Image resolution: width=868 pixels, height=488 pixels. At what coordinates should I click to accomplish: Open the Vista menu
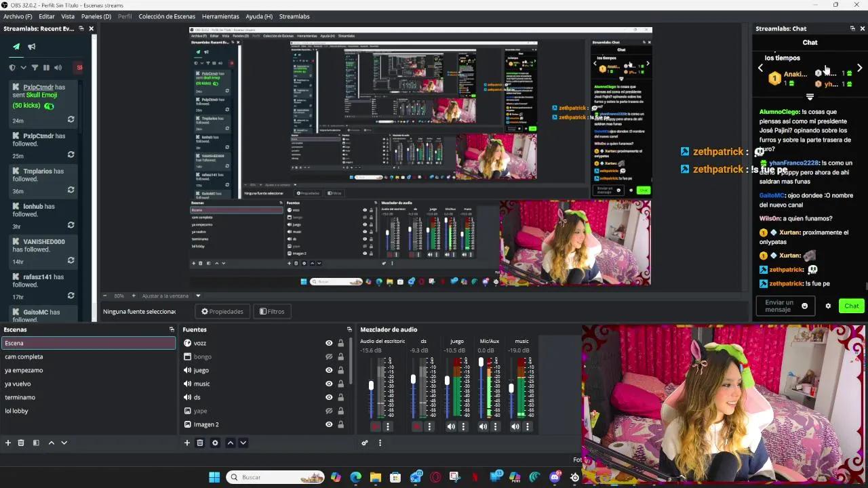[68, 16]
